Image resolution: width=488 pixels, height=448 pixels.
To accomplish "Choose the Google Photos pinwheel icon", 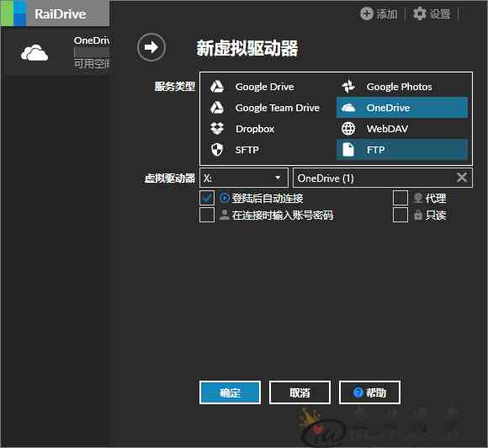I will [348, 86].
